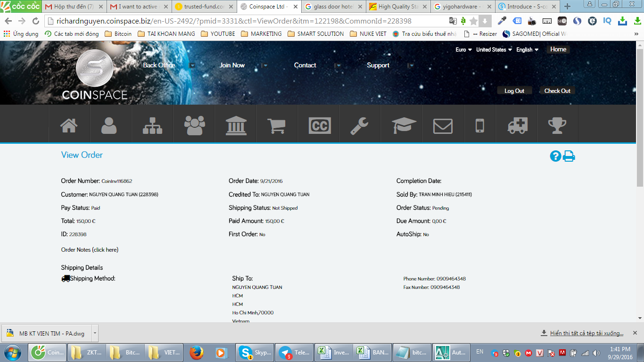Open the English language dropdown

(528, 49)
